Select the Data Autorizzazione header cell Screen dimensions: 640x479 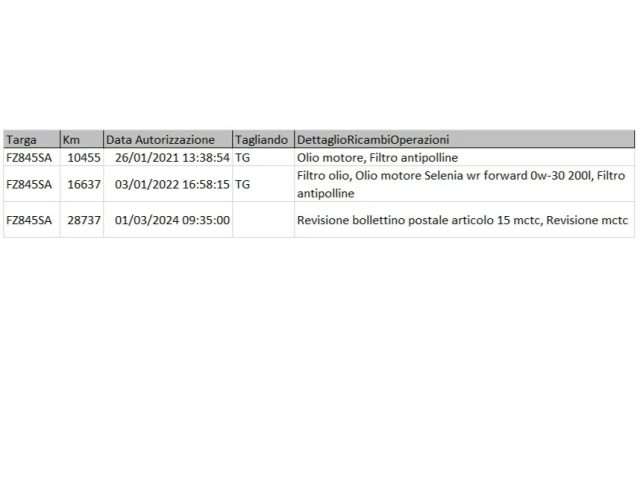pyautogui.click(x=168, y=140)
